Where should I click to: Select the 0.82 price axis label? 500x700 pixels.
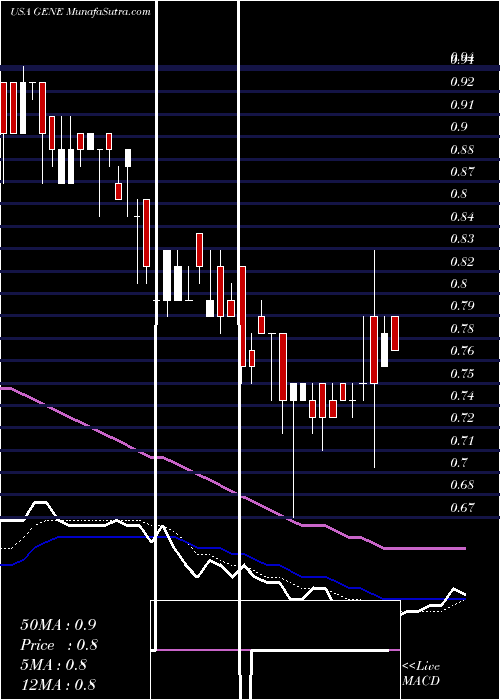pos(462,261)
